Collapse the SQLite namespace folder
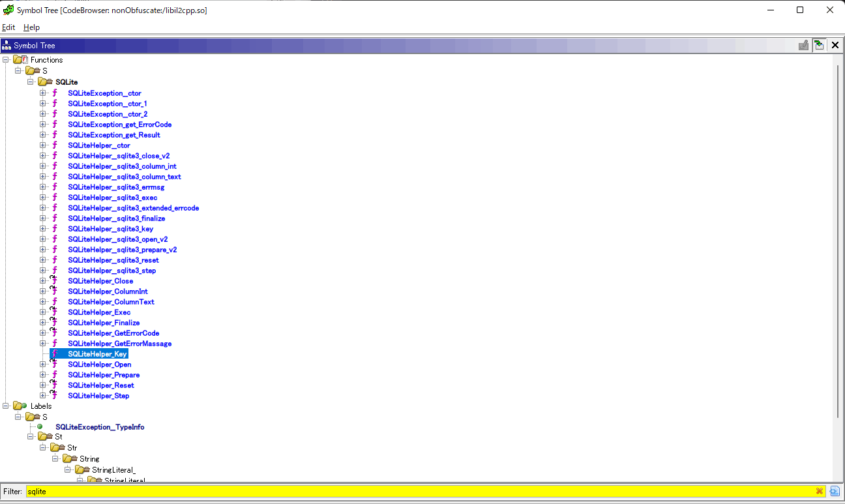 (31, 82)
